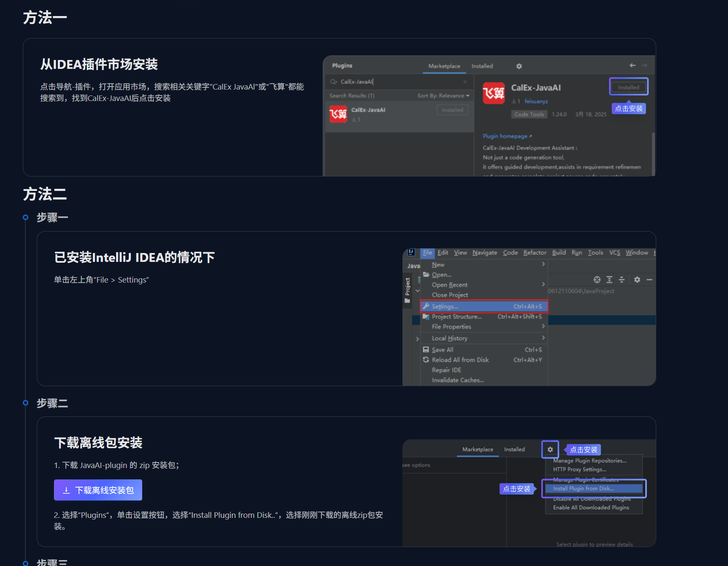
Task: Open the Plugin homepage link
Action: [x=505, y=136]
